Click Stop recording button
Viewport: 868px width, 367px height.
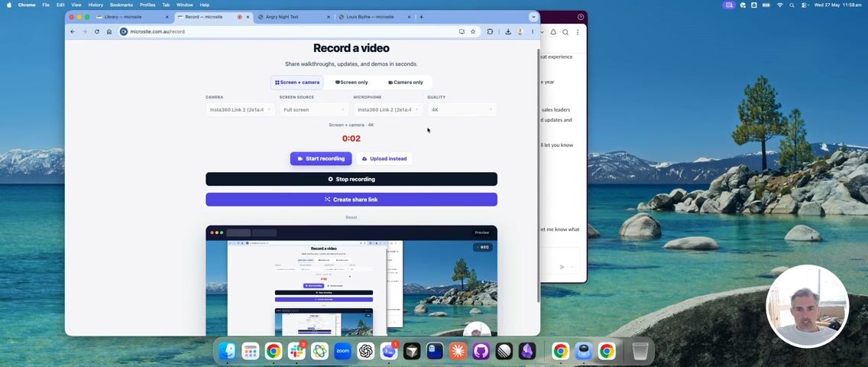(x=351, y=180)
